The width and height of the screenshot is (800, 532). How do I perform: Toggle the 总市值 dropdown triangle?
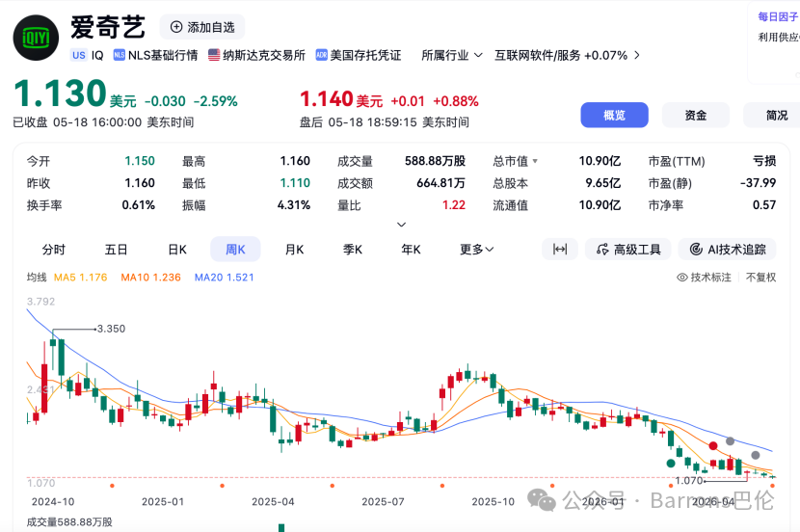tap(535, 161)
